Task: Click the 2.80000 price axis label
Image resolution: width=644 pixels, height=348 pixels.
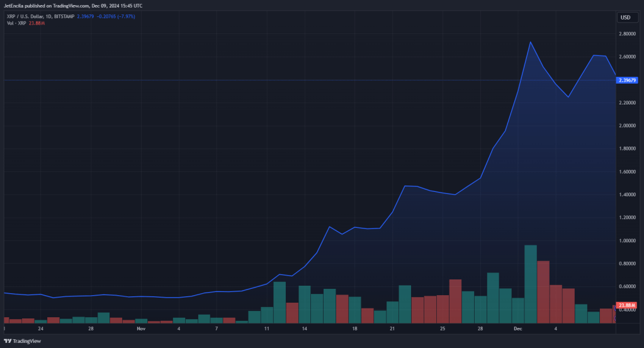Action: point(627,33)
